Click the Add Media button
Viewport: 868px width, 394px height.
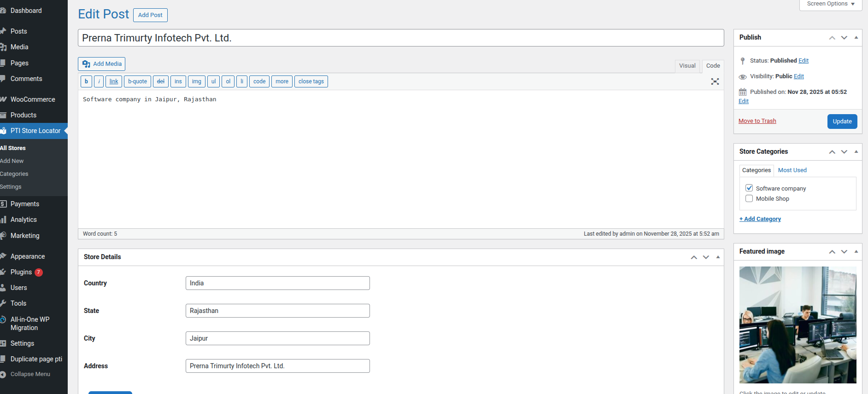(x=102, y=64)
